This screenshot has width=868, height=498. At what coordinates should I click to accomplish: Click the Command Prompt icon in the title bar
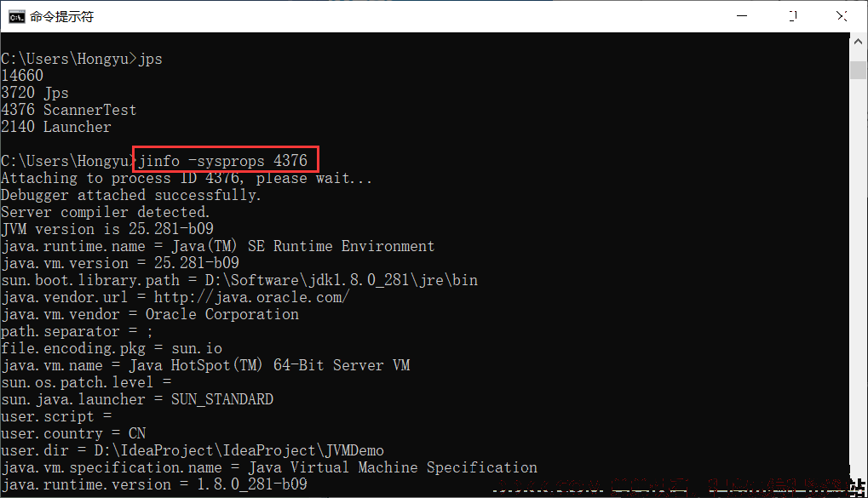point(16,17)
